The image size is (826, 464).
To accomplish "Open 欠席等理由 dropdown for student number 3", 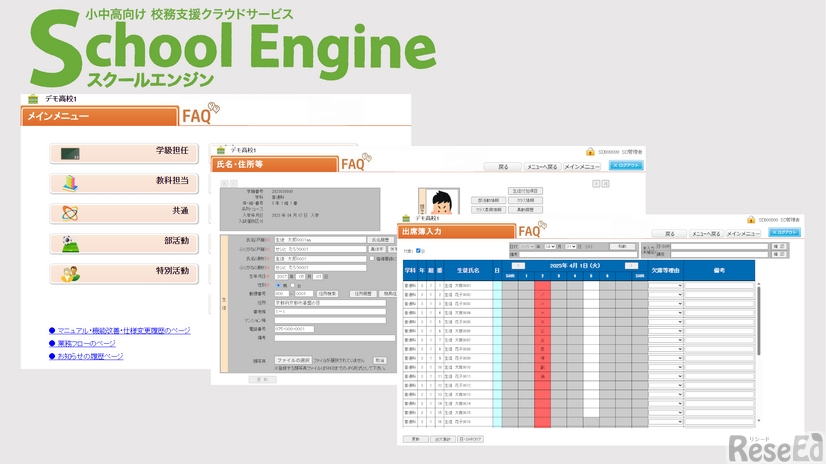I will coord(665,303).
